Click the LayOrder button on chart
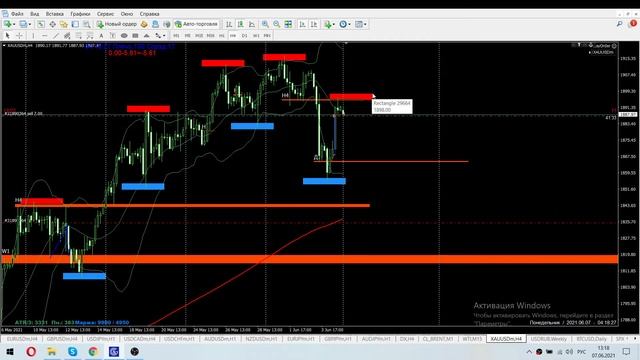Image resolution: width=640 pixels, height=360 pixels. point(603,46)
